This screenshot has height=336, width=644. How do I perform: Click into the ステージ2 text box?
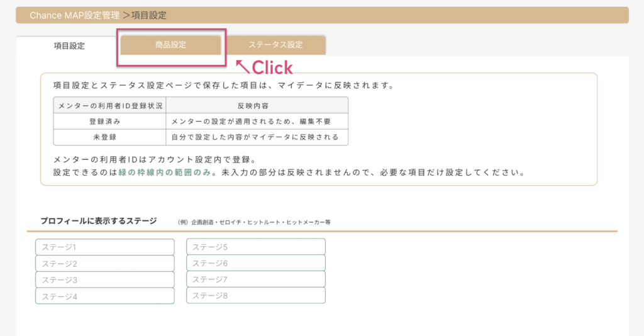click(104, 264)
